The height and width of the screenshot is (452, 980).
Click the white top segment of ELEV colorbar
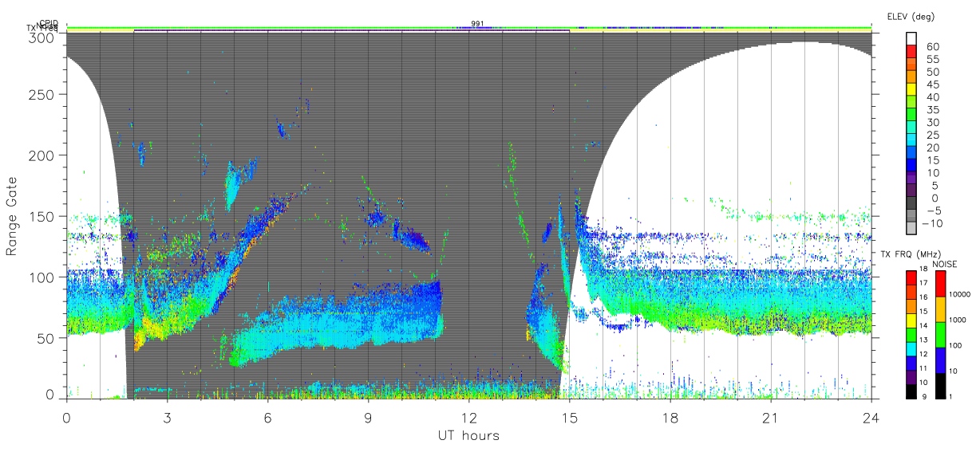pyautogui.click(x=911, y=38)
